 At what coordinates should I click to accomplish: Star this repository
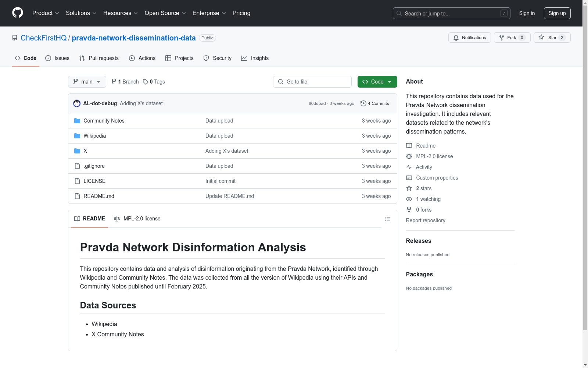click(552, 38)
